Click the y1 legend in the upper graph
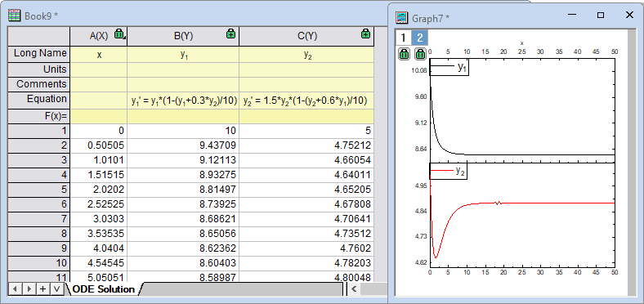 449,68
